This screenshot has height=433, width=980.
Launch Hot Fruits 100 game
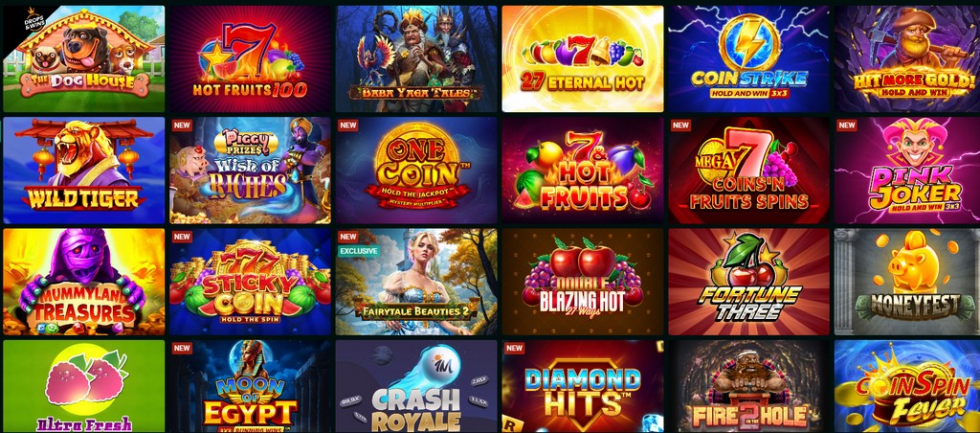click(250, 58)
